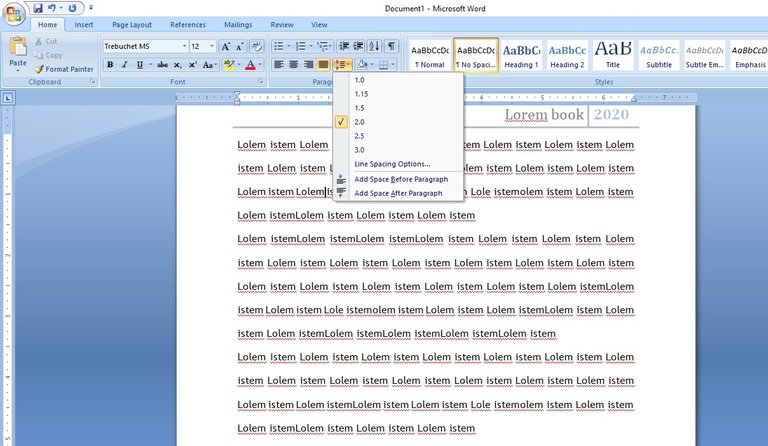Open the Font dialog launcher
768x446 pixels.
tap(261, 82)
